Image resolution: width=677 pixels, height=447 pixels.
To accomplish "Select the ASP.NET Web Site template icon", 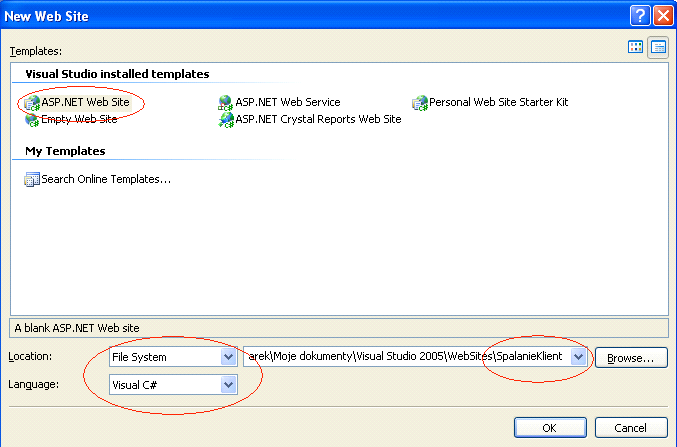I will tap(32, 103).
